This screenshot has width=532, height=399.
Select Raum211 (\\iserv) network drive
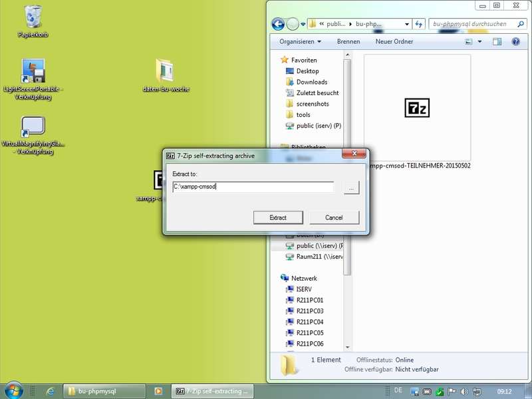314,257
